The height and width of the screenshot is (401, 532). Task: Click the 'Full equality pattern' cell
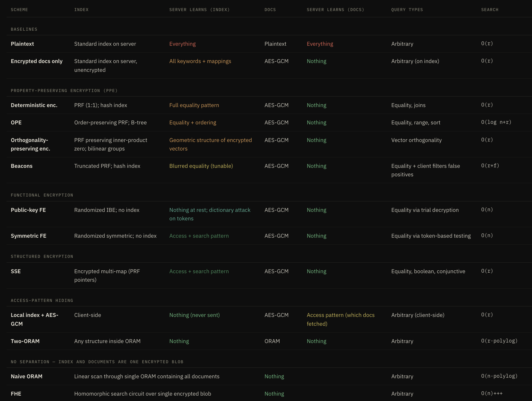[194, 105]
